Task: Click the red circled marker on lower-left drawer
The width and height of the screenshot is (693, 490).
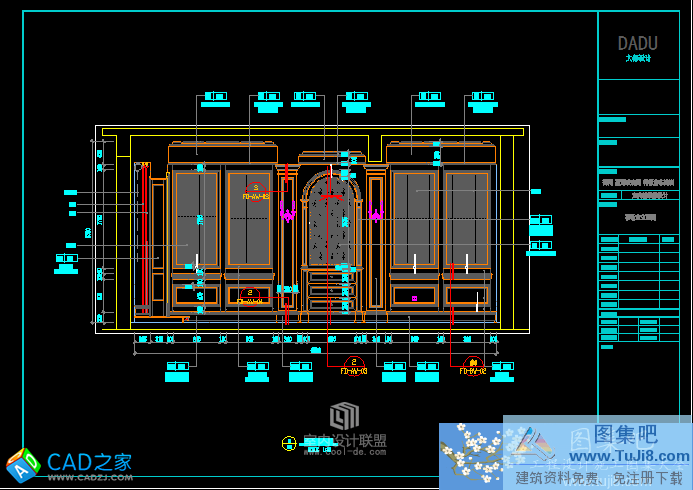Action: (x=250, y=296)
